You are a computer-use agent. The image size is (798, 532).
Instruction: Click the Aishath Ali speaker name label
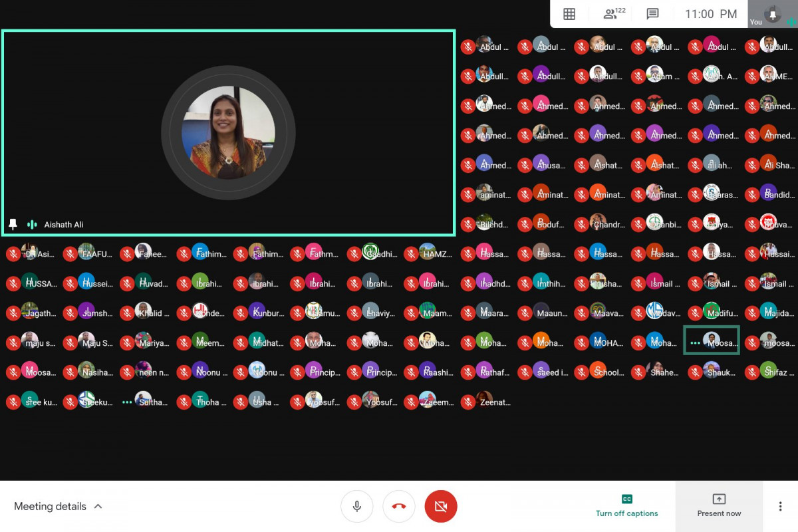click(x=64, y=225)
